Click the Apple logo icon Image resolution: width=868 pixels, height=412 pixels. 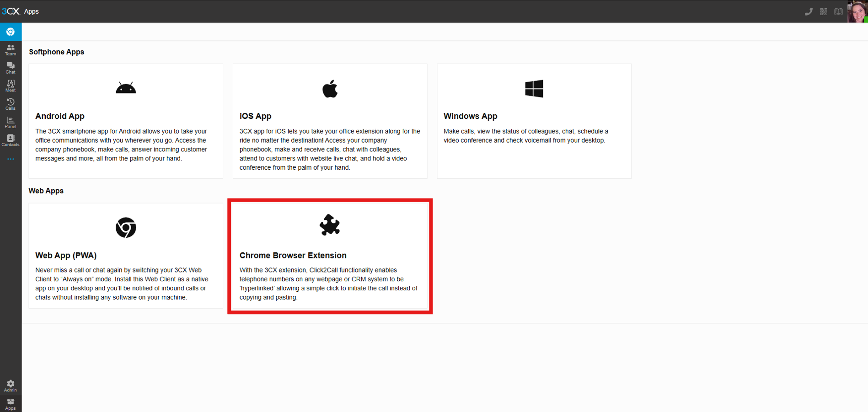[330, 89]
